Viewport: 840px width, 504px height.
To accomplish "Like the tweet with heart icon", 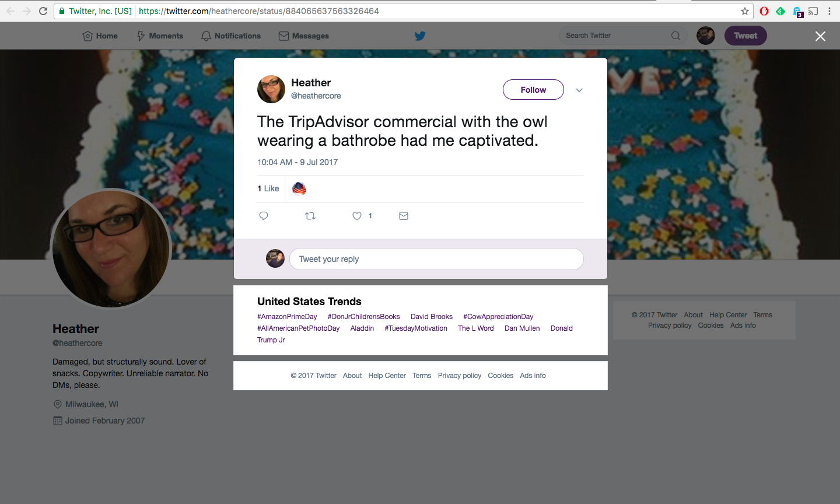I will tap(357, 216).
